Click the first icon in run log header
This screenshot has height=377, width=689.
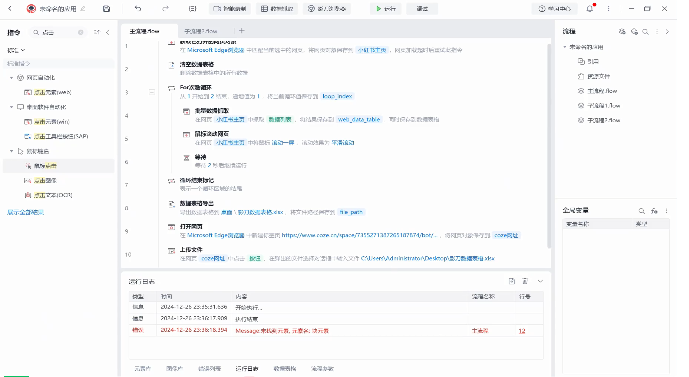pyautogui.click(x=512, y=281)
